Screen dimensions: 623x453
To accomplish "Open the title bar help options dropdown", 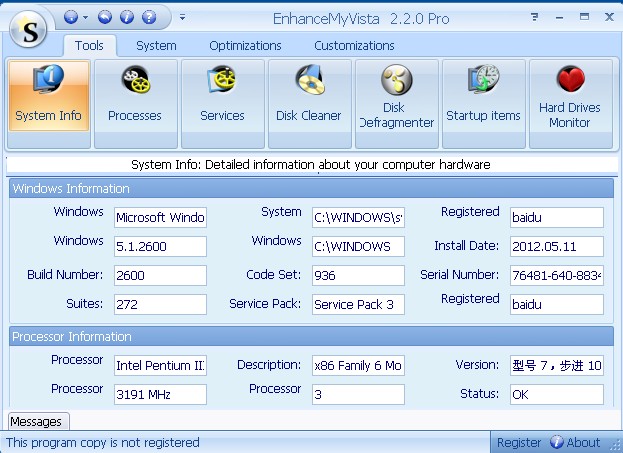I will point(535,17).
